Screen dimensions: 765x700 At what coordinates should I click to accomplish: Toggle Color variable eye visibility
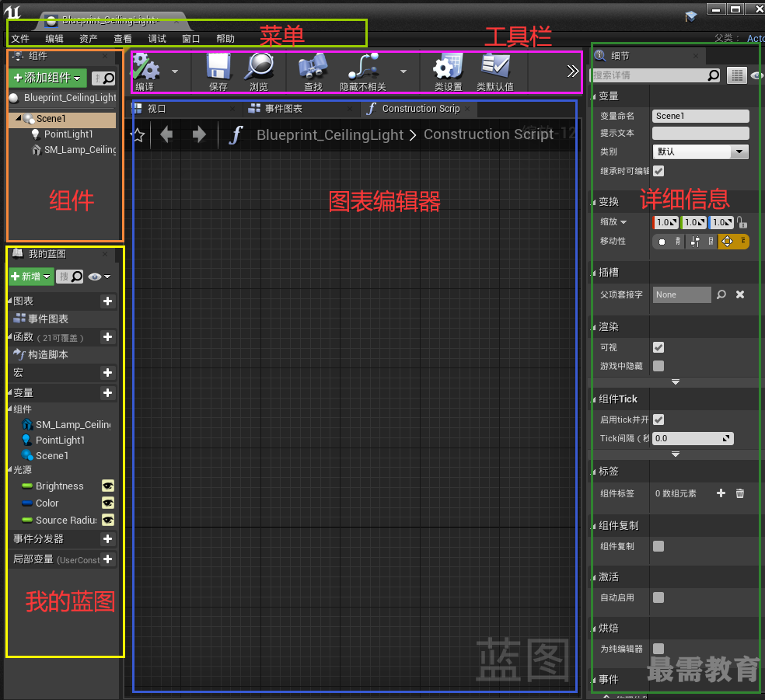pos(108,503)
